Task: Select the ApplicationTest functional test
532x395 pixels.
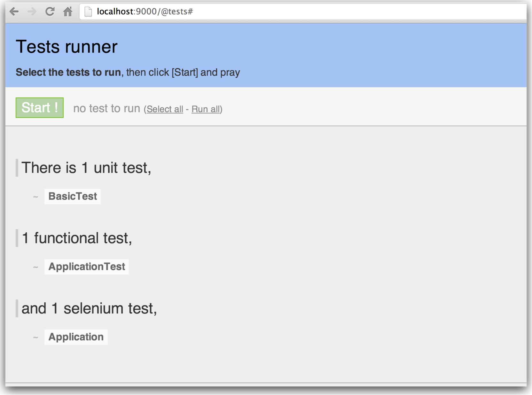Action: 87,267
